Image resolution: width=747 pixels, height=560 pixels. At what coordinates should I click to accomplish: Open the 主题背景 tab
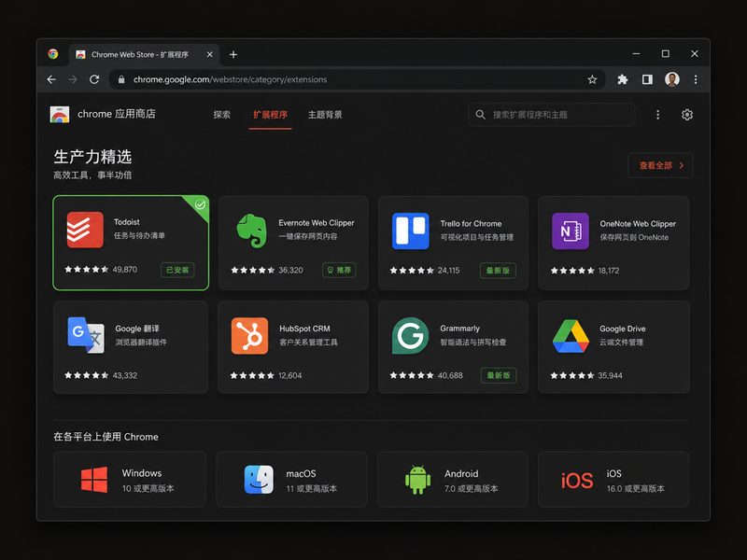coord(325,115)
